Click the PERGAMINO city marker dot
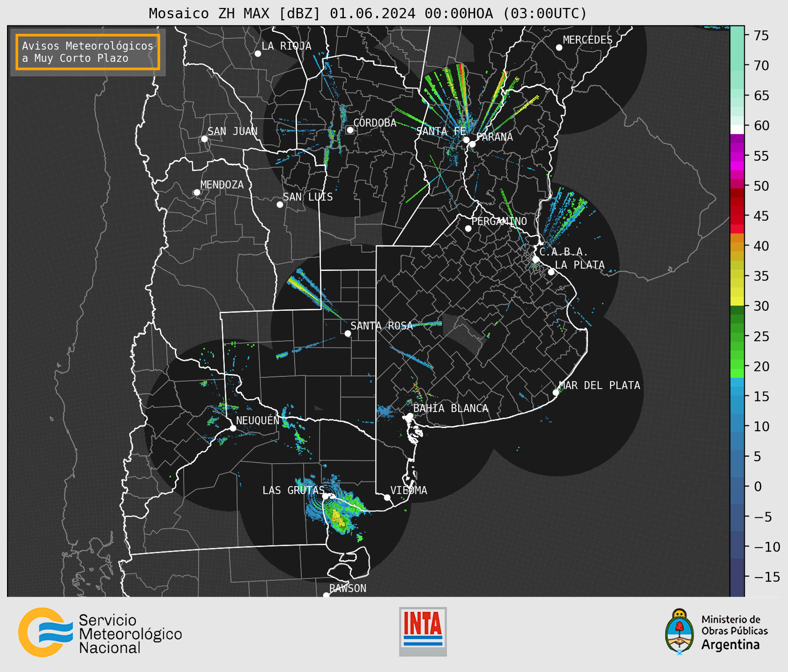 point(468,229)
